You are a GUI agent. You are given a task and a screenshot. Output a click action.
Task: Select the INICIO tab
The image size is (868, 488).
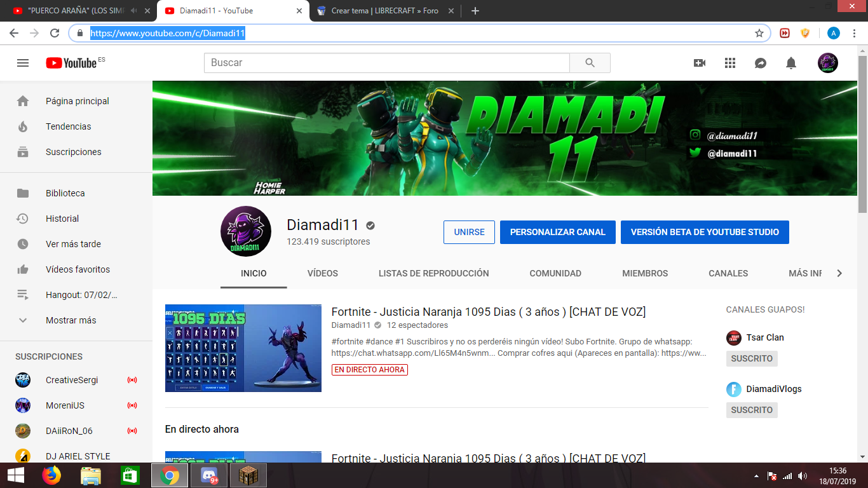click(254, 273)
